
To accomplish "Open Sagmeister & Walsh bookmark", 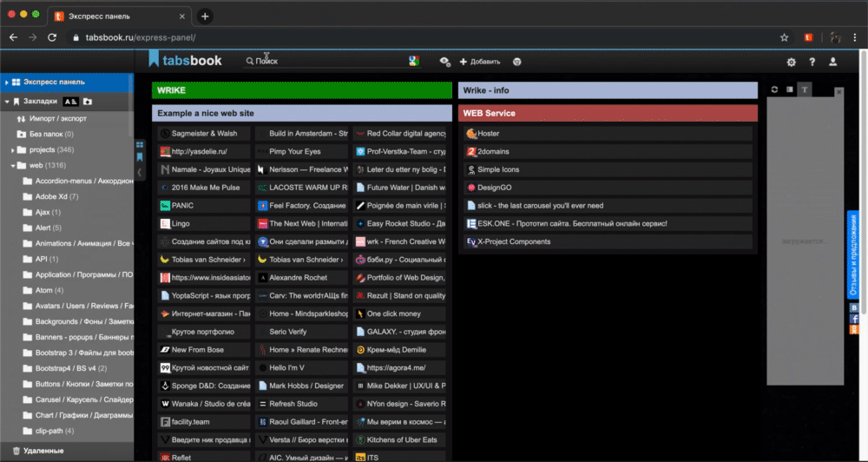I will (x=204, y=134).
